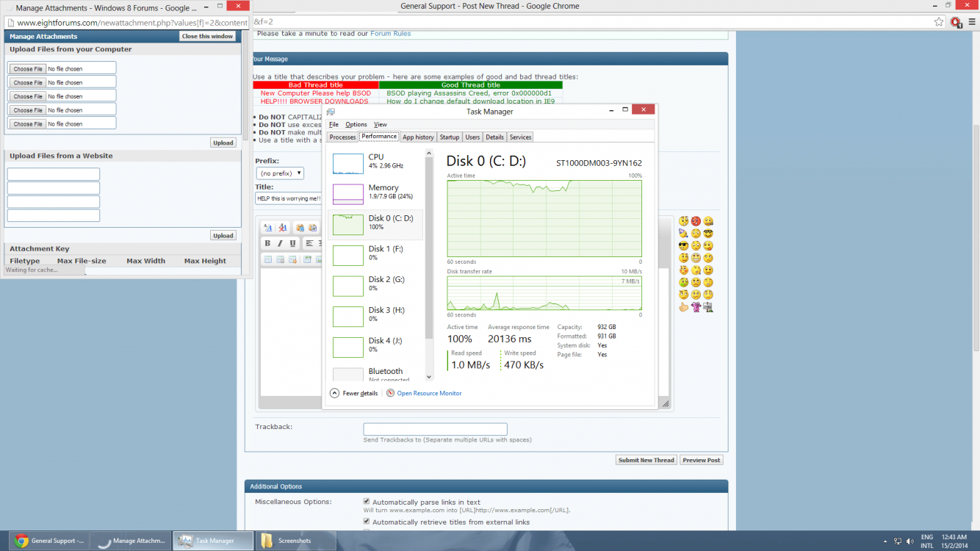Click the Trackback URL input field
This screenshot has width=980, height=551.
435,429
